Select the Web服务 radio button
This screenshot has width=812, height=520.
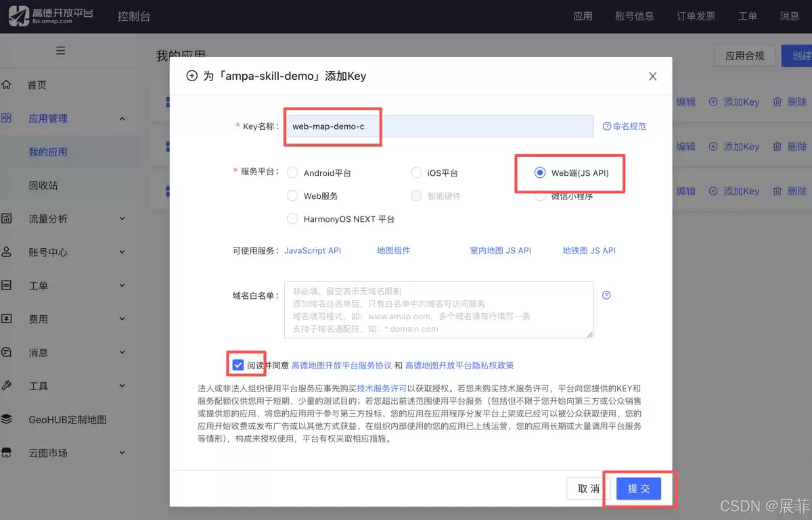pyautogui.click(x=292, y=195)
